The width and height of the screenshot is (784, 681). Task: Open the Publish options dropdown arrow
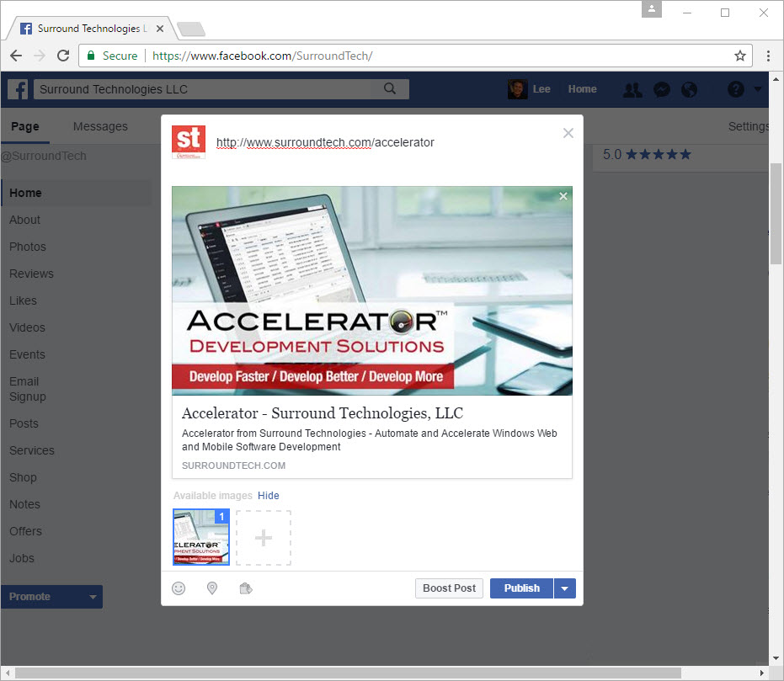coord(564,588)
